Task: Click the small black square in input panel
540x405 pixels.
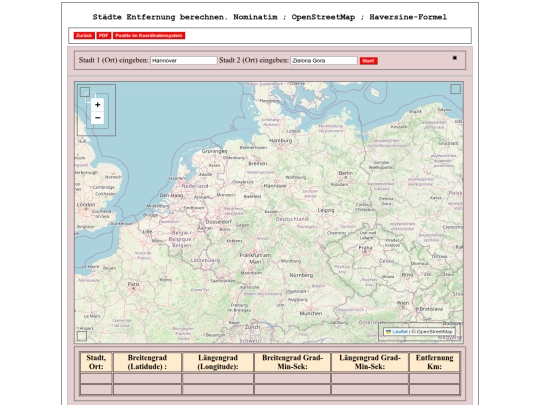Action: [455, 58]
